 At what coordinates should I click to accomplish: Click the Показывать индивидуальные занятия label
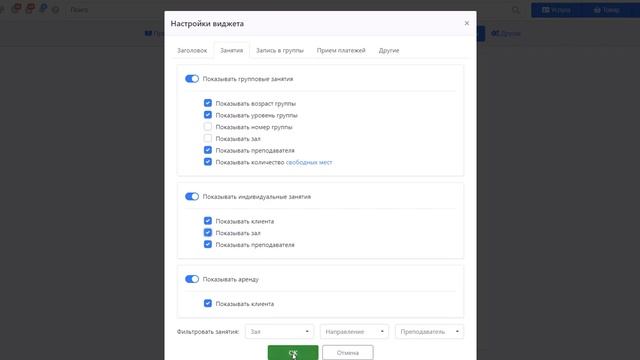coord(257,197)
